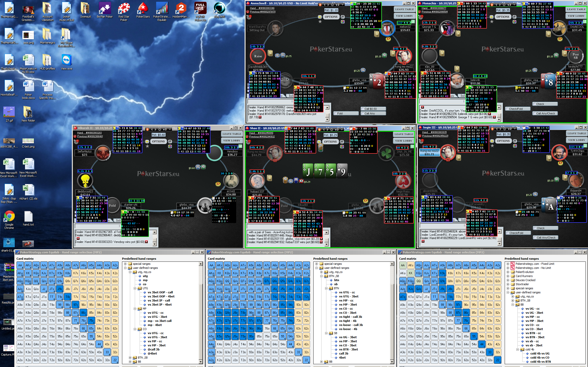Click the player name 'mekon32'

pyautogui.click(x=405, y=27)
